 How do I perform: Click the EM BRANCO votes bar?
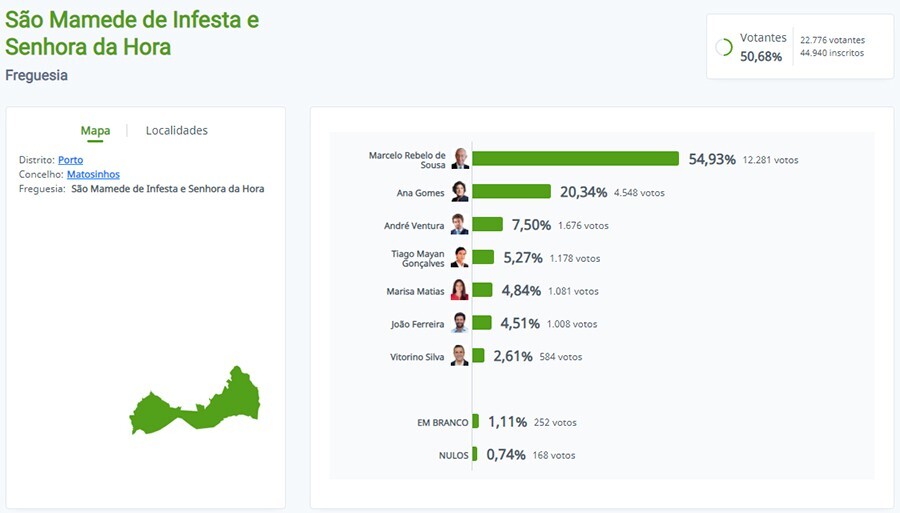click(x=476, y=422)
